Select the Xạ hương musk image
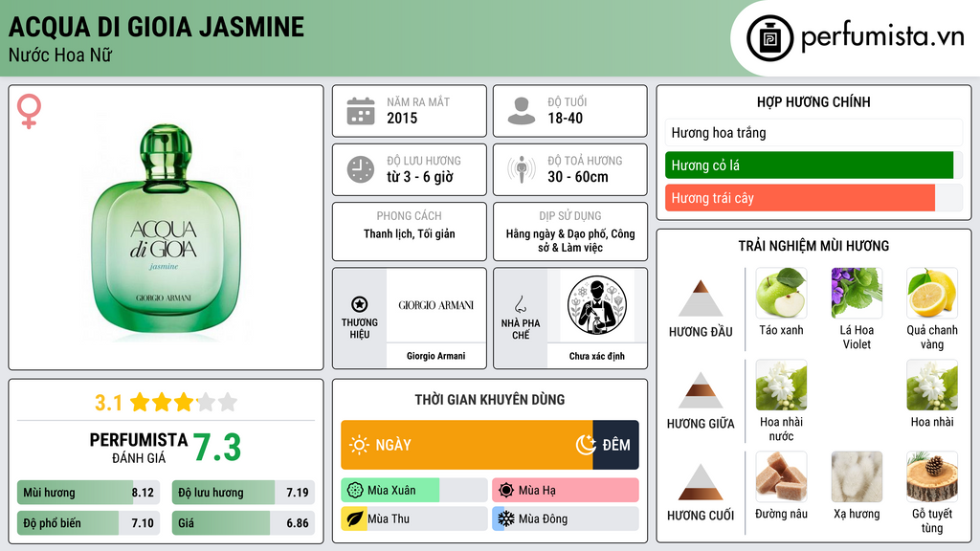The height and width of the screenshot is (551, 980). 857,476
